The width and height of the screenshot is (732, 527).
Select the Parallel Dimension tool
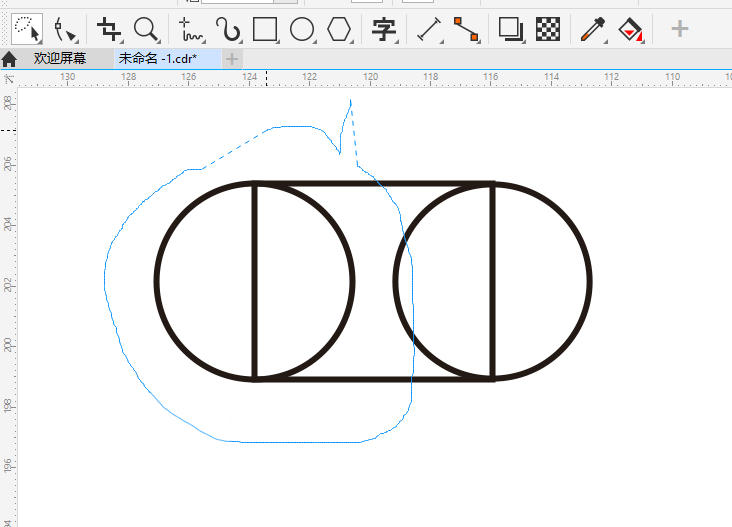[429, 30]
